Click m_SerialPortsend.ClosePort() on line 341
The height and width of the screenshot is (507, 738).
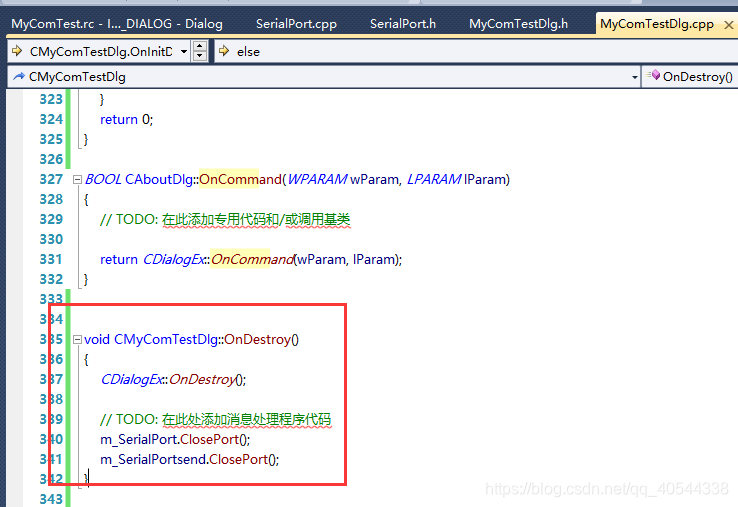[190, 459]
